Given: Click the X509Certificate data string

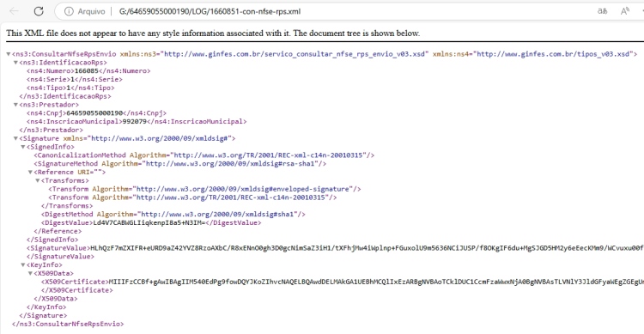Looking at the screenshot, I should (376, 282).
